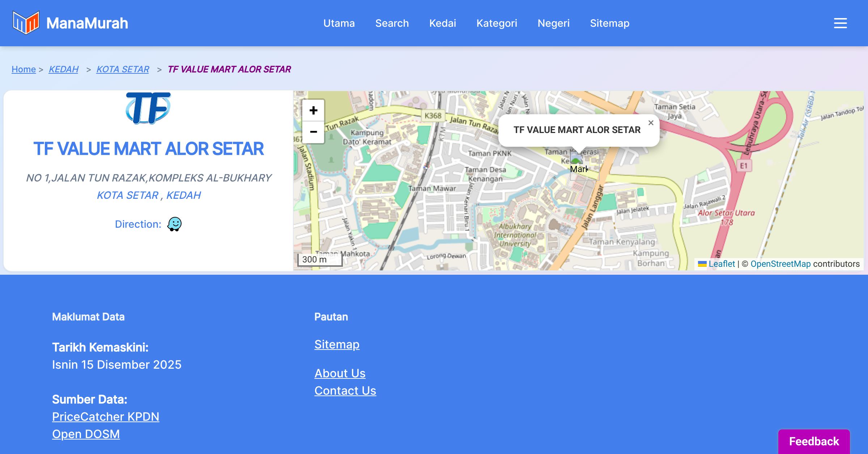The image size is (868, 454).
Task: Open the hamburger menu
Action: click(840, 23)
